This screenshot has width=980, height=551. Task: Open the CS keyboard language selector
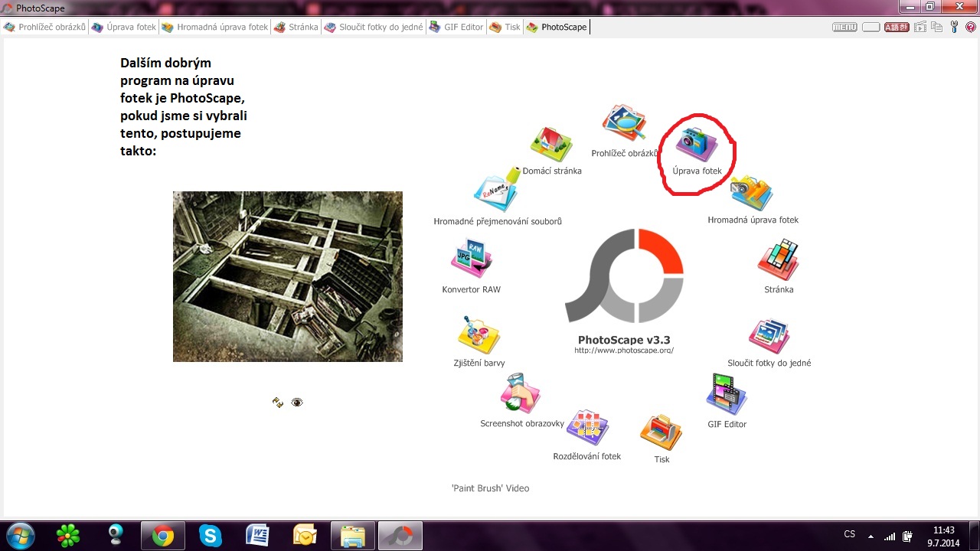[849, 534]
